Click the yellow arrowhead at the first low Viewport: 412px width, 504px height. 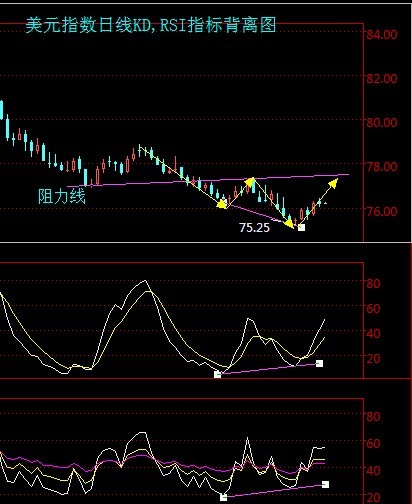coord(222,204)
